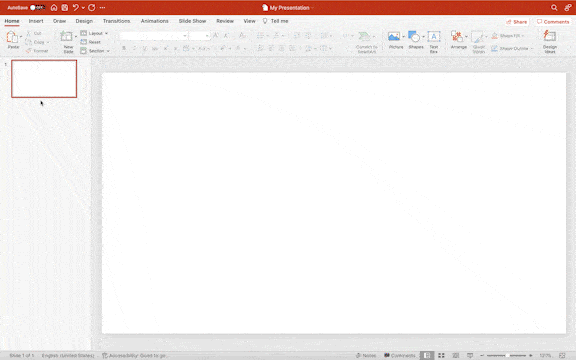Toggle Strikethrough formatting
The width and height of the screenshot is (576, 360).
pyautogui.click(x=155, y=48)
